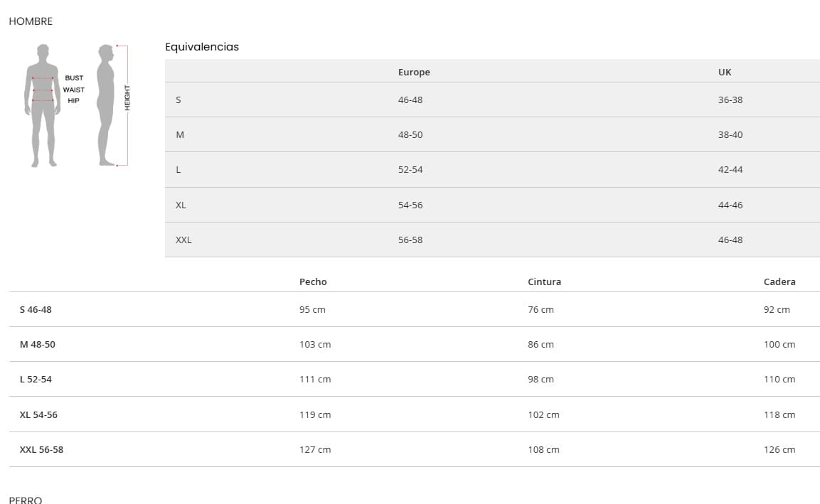The width and height of the screenshot is (820, 504).
Task: Click the M 48-50 row label
Action: (37, 345)
